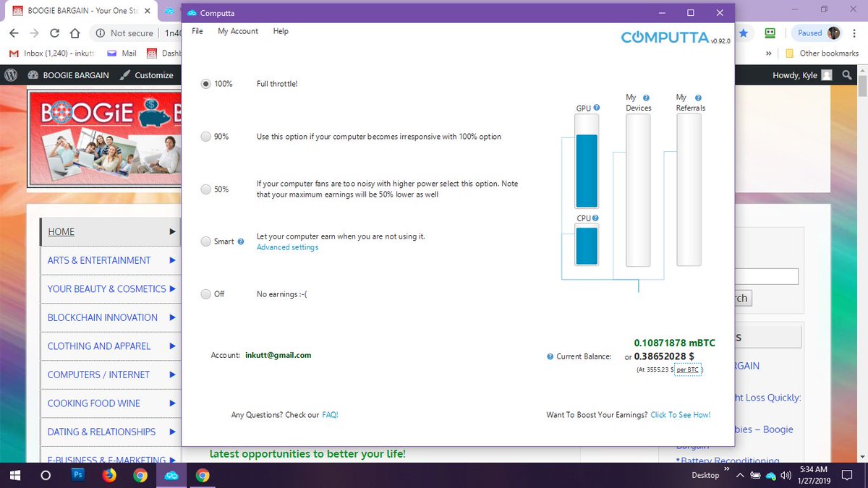Open the My Account menu
868x488 pixels.
coord(238,31)
